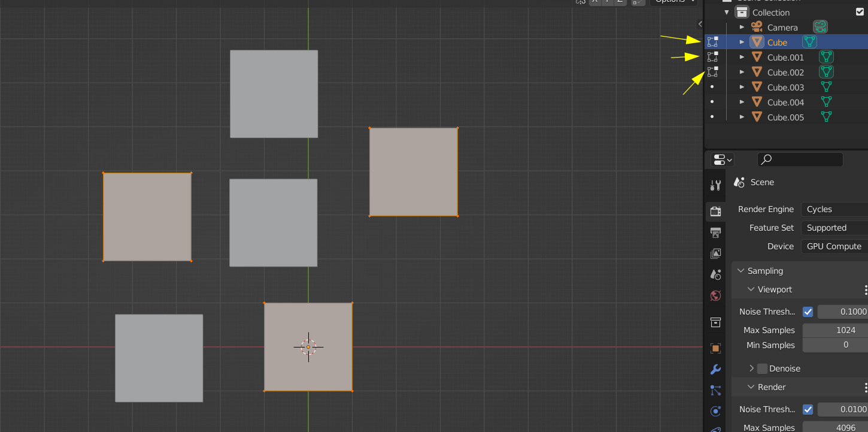
Task: Click the mesh data icon next to Cube
Action: (x=809, y=42)
